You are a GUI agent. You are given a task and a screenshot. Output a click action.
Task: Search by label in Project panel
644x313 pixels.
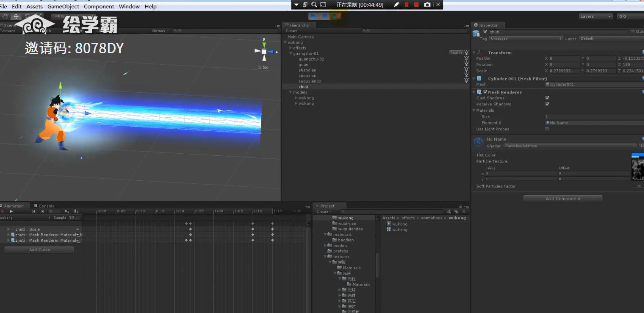click(456, 212)
